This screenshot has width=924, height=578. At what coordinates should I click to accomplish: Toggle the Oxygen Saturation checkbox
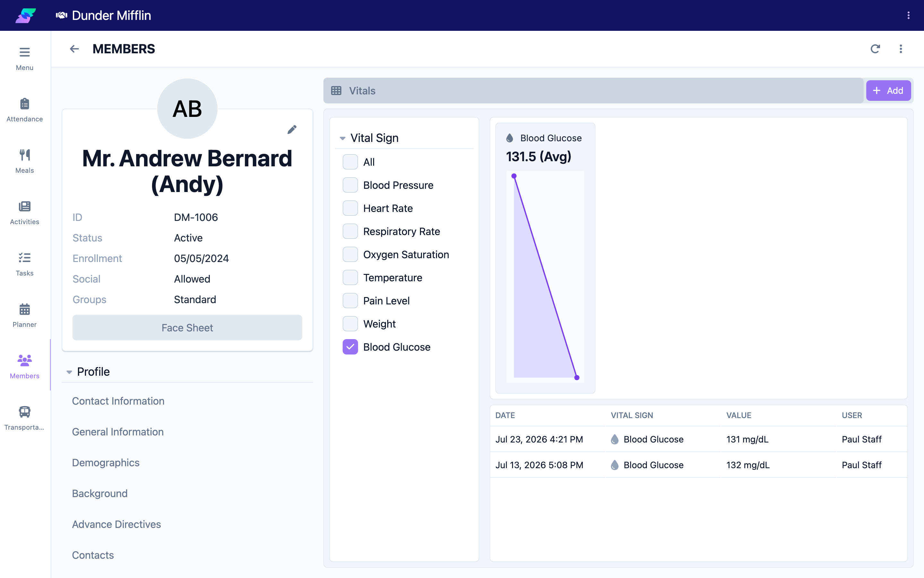coord(350,255)
